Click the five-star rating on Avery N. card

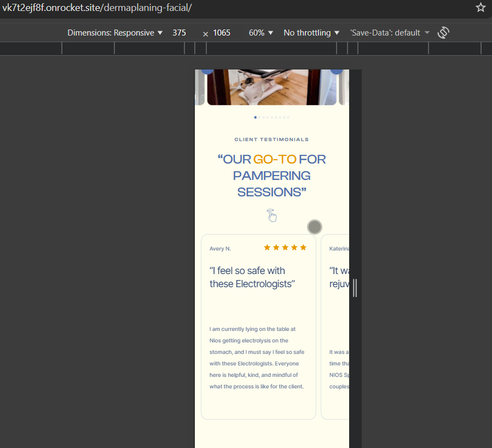pos(285,248)
